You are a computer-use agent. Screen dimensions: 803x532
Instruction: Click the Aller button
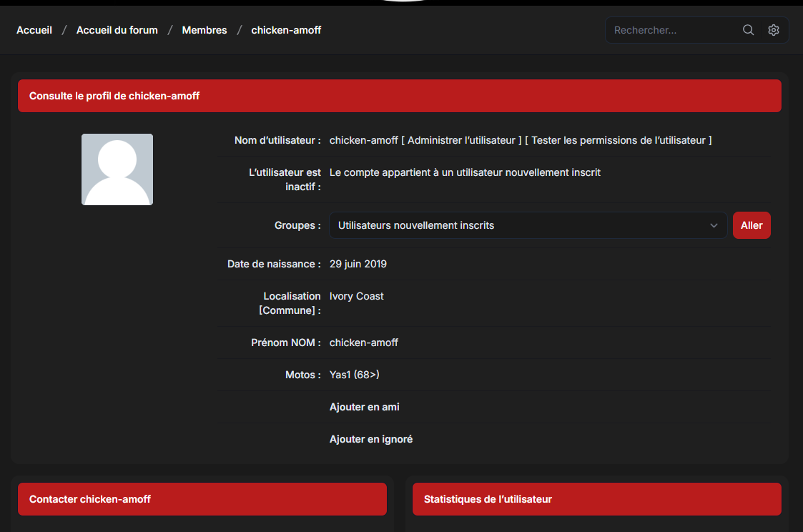tap(752, 225)
